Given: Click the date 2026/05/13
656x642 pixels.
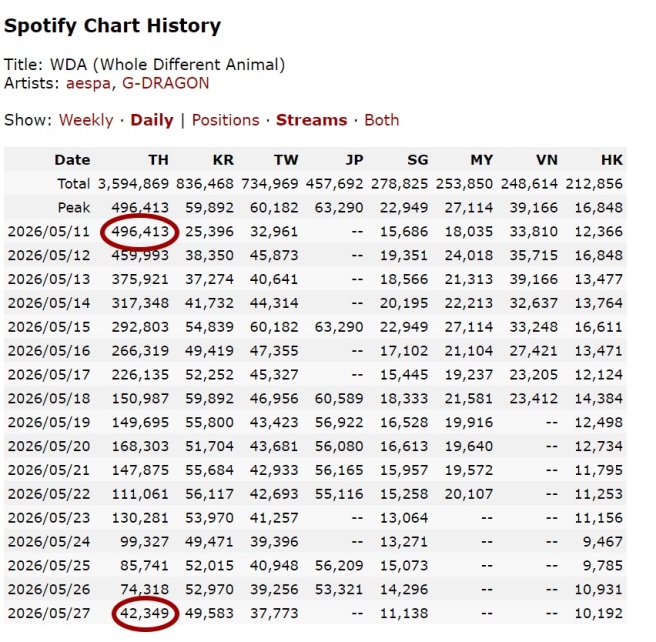Looking at the screenshot, I should [x=49, y=279].
